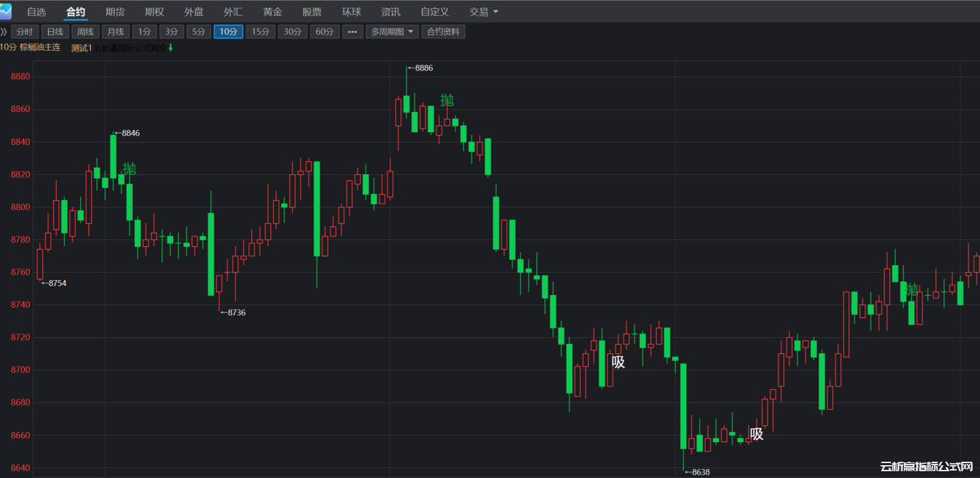Click the 8800 price axis label
This screenshot has width=980, height=478.
coord(21,207)
